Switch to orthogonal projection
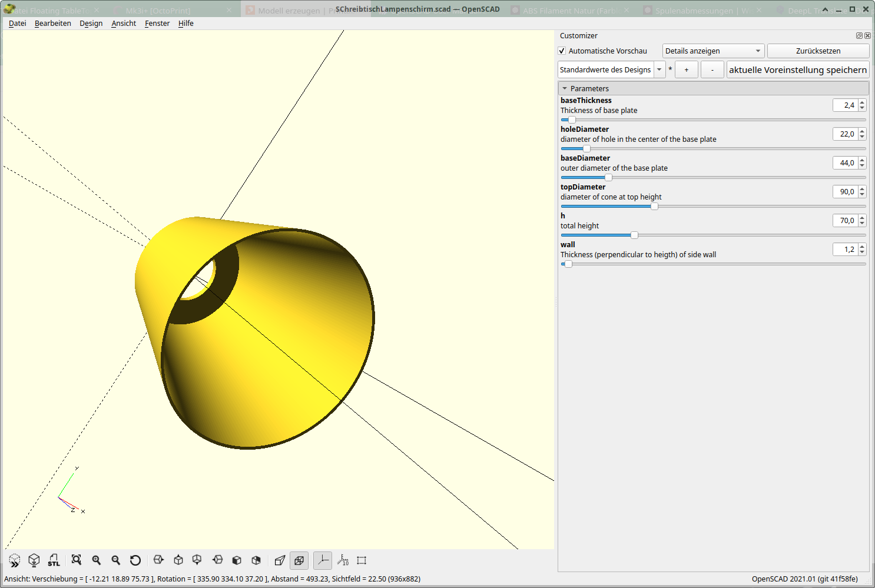This screenshot has width=875, height=588. (299, 560)
